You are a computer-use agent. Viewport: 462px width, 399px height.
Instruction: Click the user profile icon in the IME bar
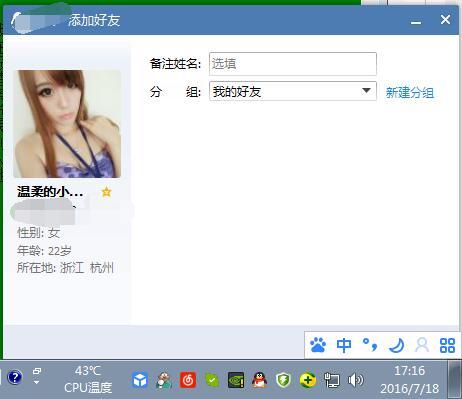(422, 345)
